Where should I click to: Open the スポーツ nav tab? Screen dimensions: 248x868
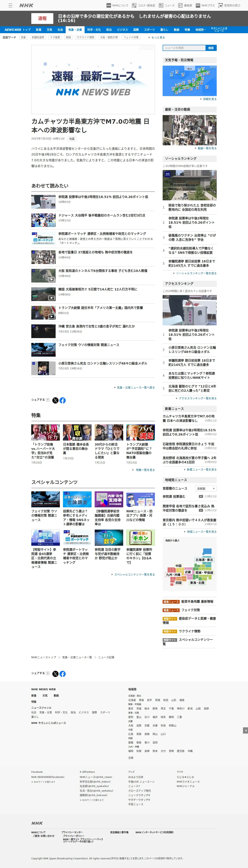click(x=149, y=30)
